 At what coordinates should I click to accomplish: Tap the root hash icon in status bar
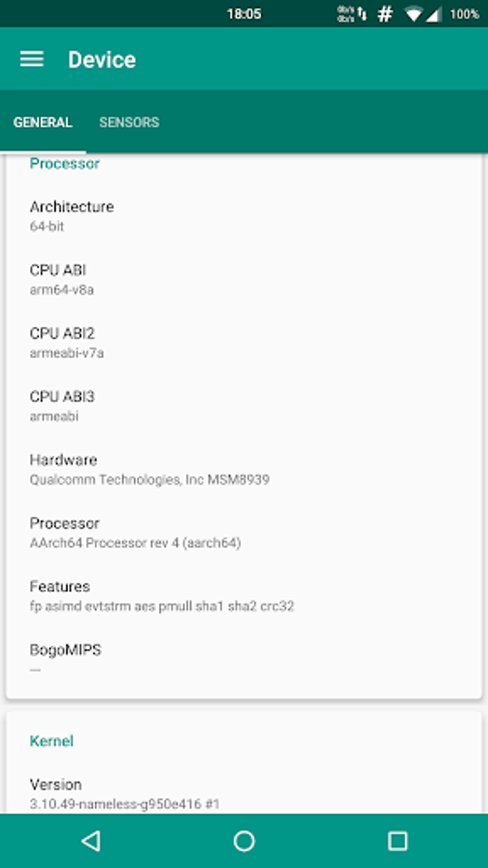pos(385,14)
